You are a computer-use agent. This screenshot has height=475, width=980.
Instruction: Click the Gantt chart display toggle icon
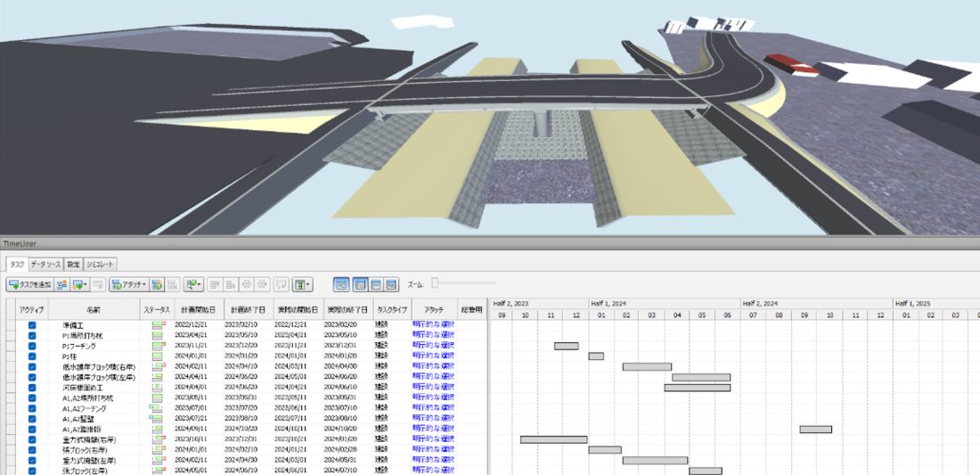click(x=341, y=284)
